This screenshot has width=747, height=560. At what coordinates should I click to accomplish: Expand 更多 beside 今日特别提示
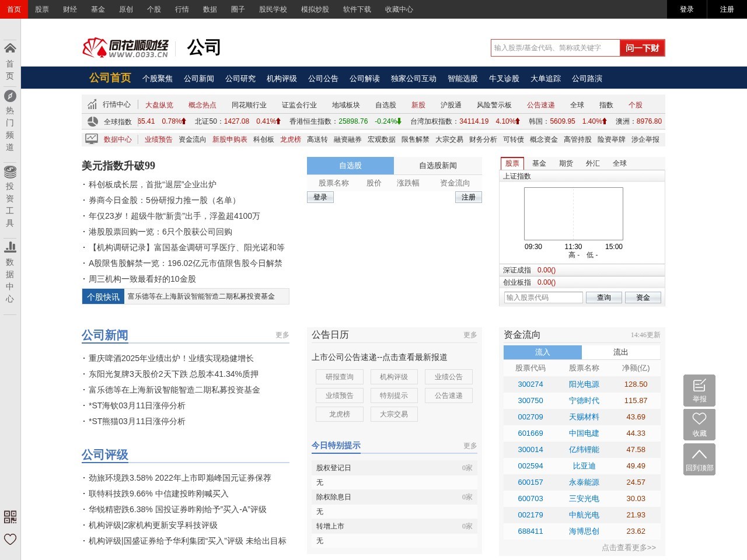(x=470, y=446)
